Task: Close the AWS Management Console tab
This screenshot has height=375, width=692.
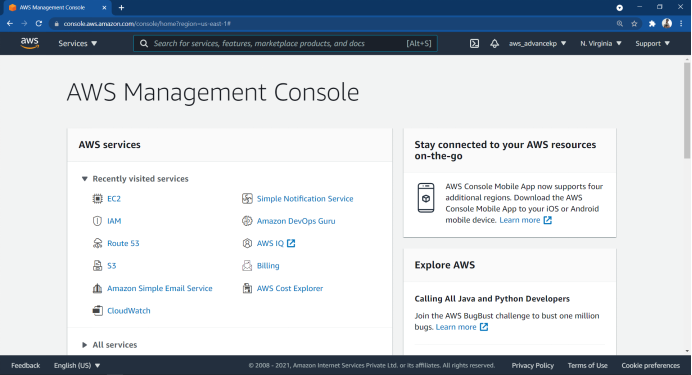Action: click(x=104, y=8)
